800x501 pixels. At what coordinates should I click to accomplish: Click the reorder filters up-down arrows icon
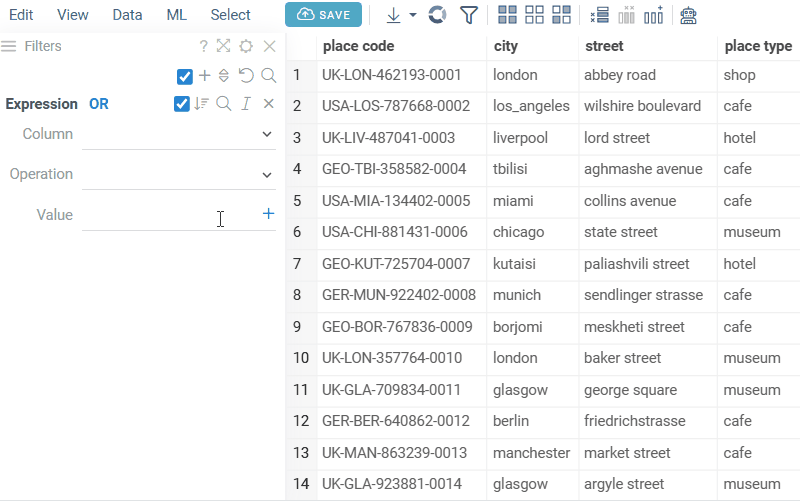[x=223, y=76]
